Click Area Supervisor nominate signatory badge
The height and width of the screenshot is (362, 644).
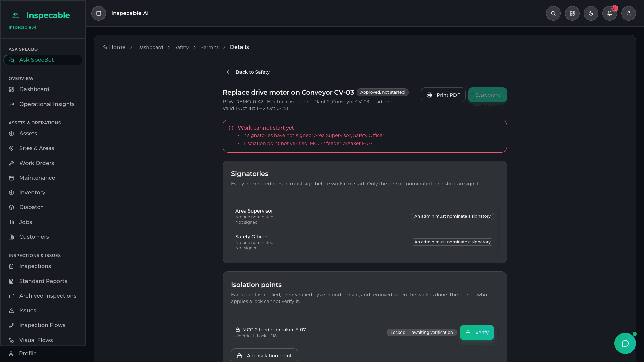[x=452, y=216]
